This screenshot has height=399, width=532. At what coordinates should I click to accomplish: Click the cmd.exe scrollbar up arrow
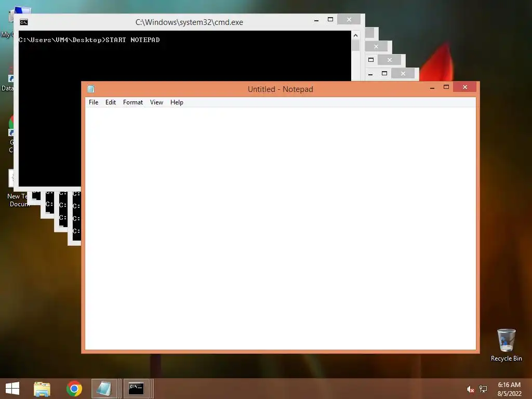(x=355, y=35)
